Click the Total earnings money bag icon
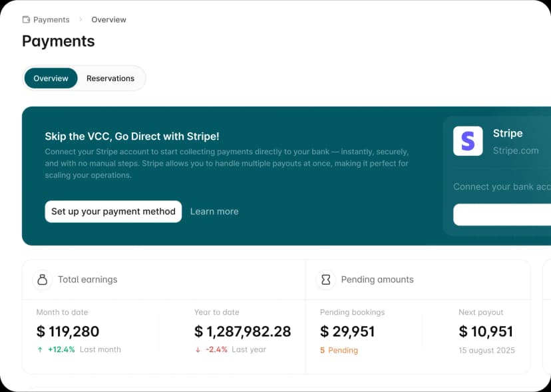Screen dimensions: 551x392 (43, 280)
